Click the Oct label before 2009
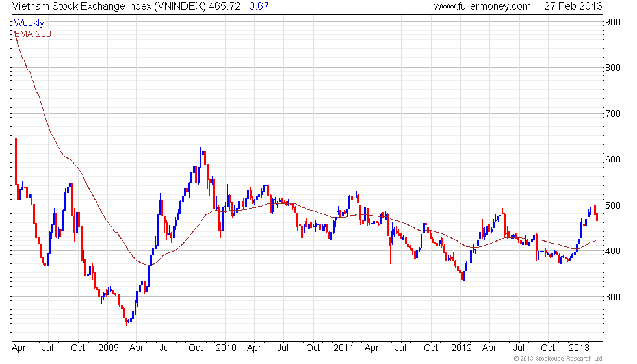This screenshot has height=364, width=637. [78, 348]
